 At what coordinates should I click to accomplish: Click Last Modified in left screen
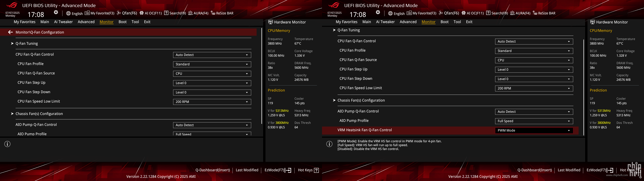247,170
